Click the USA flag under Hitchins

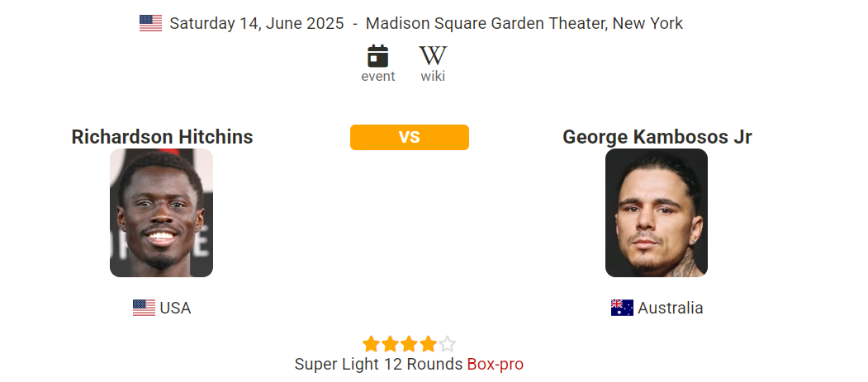click(144, 308)
